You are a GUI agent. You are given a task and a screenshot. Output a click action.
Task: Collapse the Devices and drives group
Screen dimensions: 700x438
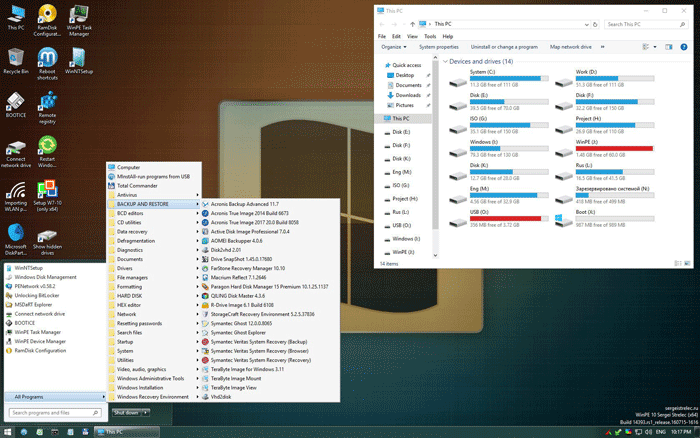tap(446, 62)
